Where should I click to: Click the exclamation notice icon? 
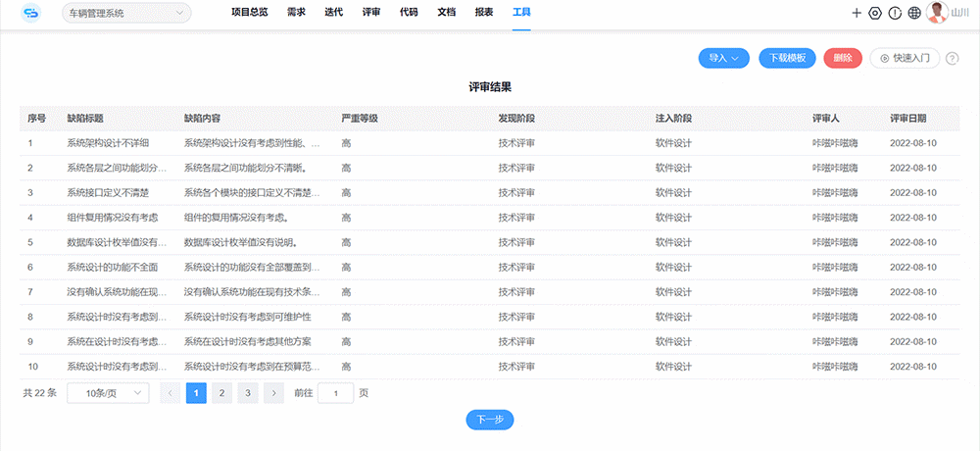(x=895, y=13)
